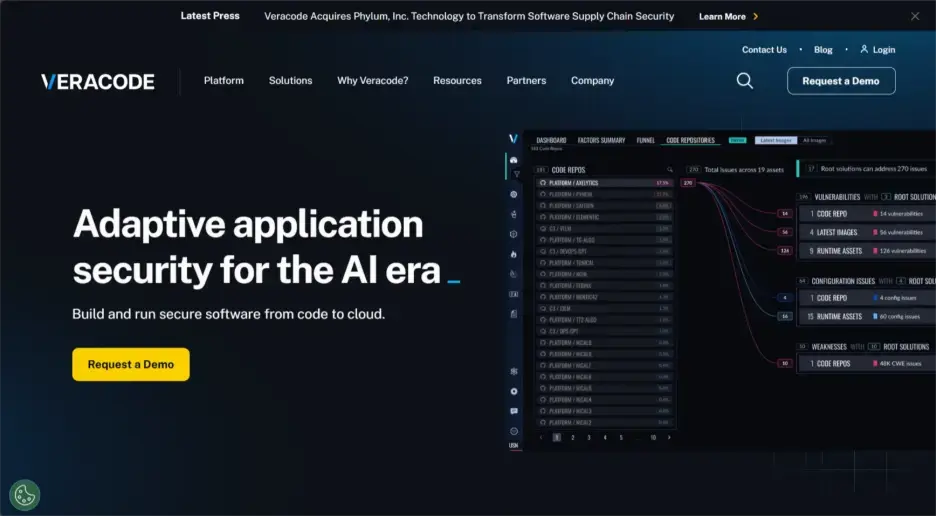Follow the Learn More link
This screenshot has width=936, height=516.
coord(728,16)
